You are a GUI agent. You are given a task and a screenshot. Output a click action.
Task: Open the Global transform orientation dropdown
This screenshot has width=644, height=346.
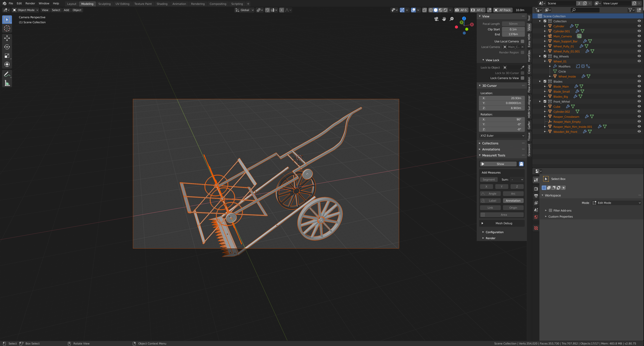point(245,10)
